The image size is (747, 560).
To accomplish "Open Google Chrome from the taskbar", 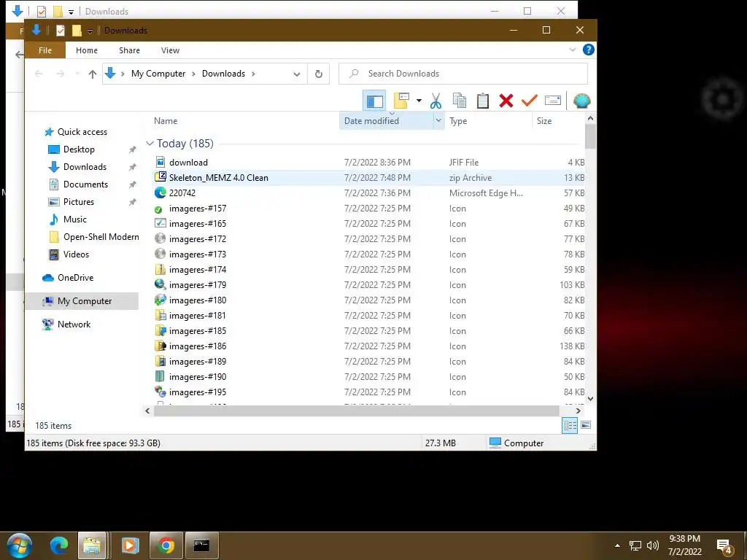I will tap(166, 545).
